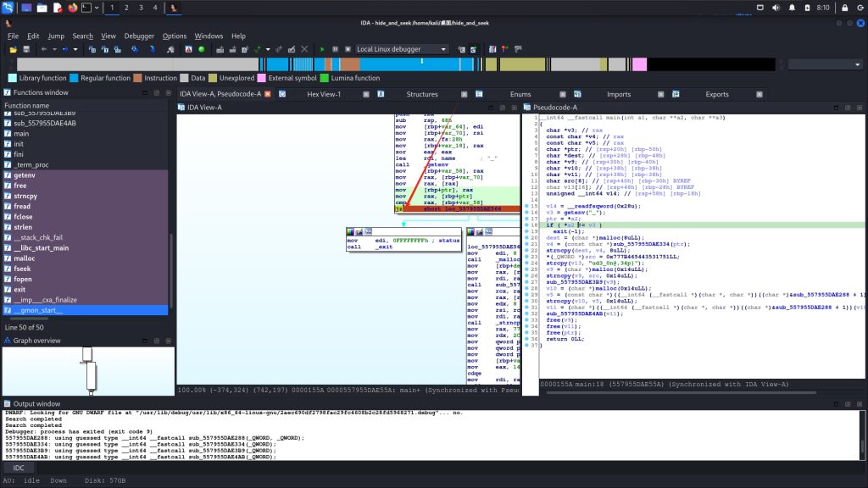Click the red warning triangle toolbar icon

click(188, 49)
